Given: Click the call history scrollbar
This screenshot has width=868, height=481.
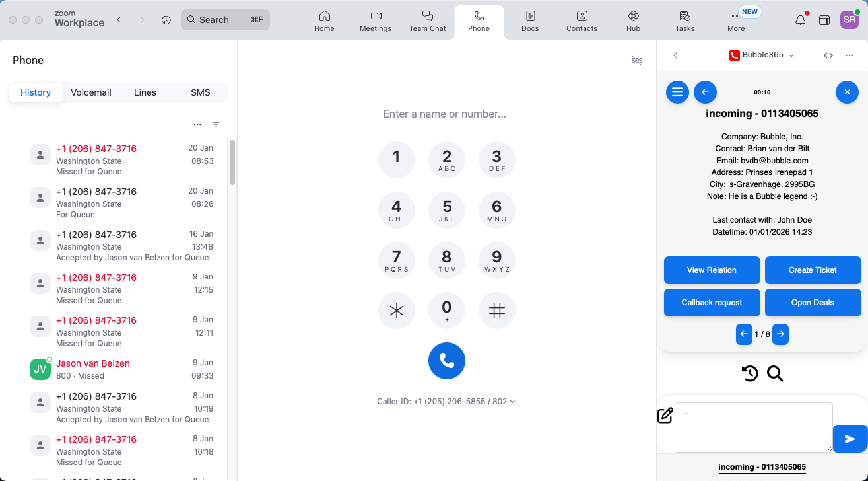Looking at the screenshot, I should pos(232,163).
